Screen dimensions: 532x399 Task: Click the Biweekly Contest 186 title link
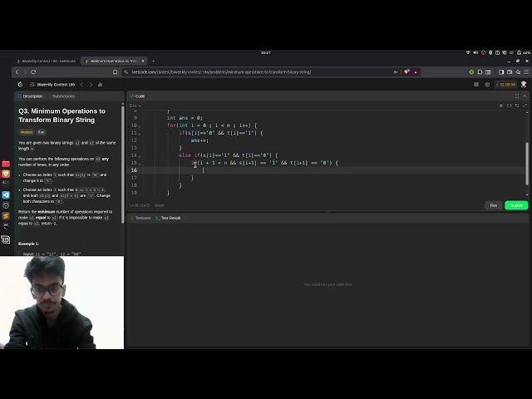coord(56,85)
